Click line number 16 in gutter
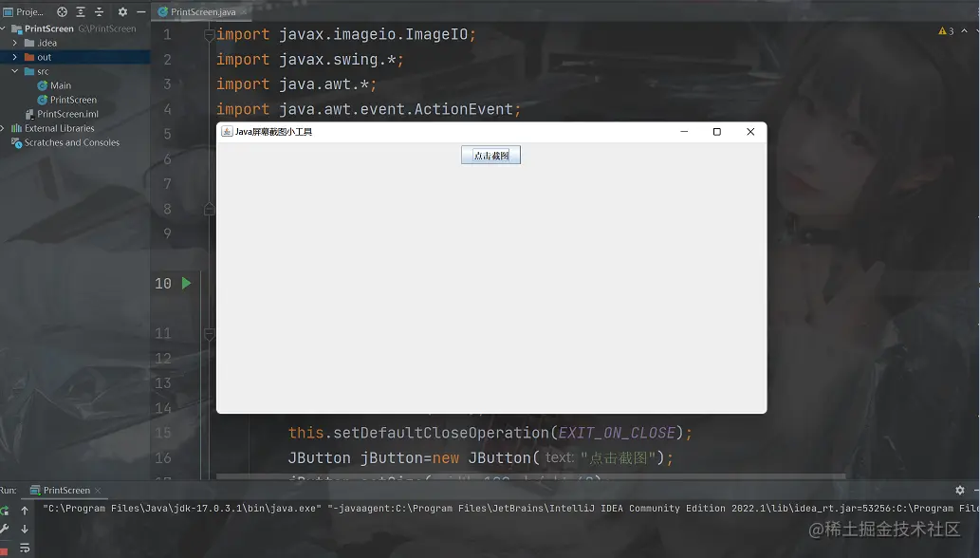The width and height of the screenshot is (980, 558). (163, 458)
